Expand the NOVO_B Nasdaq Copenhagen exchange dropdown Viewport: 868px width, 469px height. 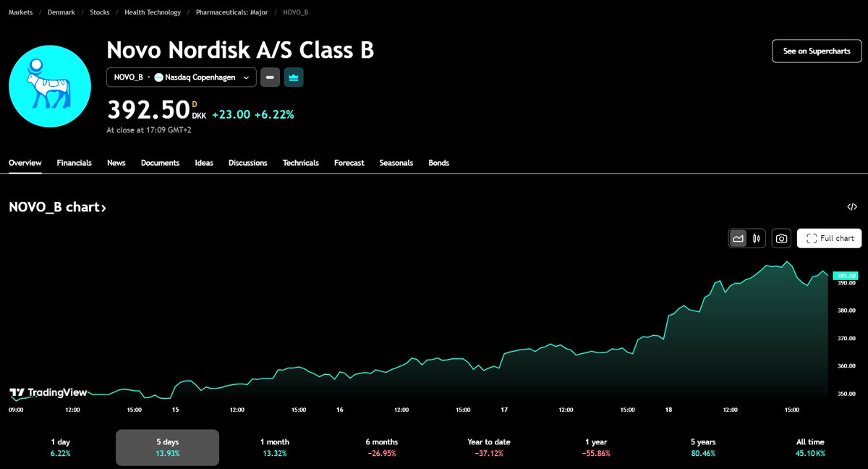[x=182, y=77]
